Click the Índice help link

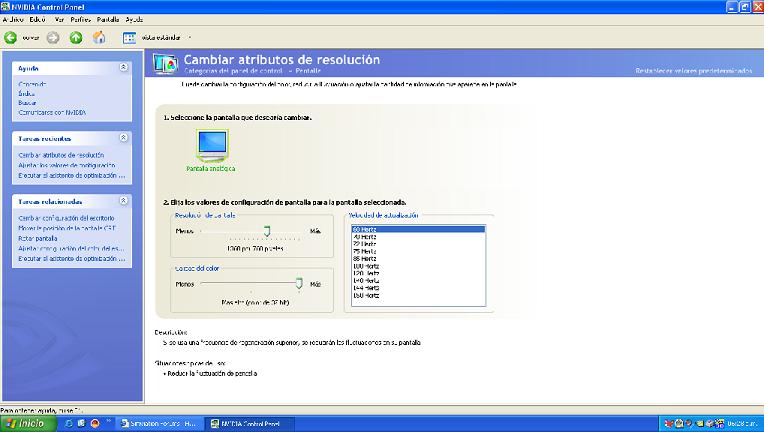tap(26, 94)
